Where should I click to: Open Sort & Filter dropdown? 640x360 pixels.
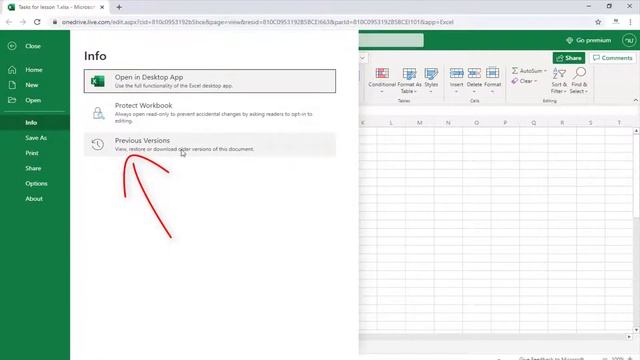[559, 80]
